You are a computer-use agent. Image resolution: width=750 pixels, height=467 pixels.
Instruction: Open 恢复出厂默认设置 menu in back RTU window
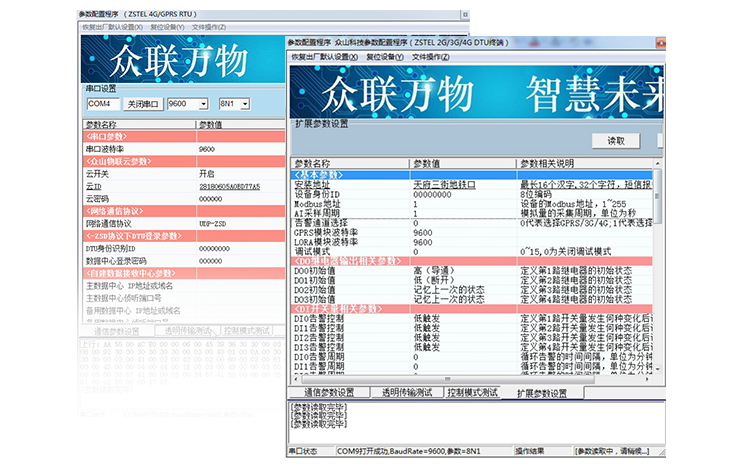pyautogui.click(x=112, y=27)
